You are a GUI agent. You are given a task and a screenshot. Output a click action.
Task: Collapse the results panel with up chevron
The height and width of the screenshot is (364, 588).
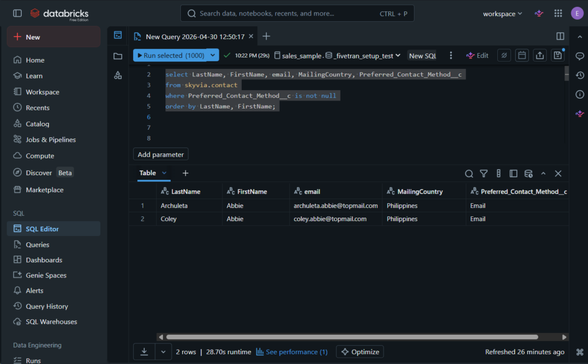click(x=543, y=173)
